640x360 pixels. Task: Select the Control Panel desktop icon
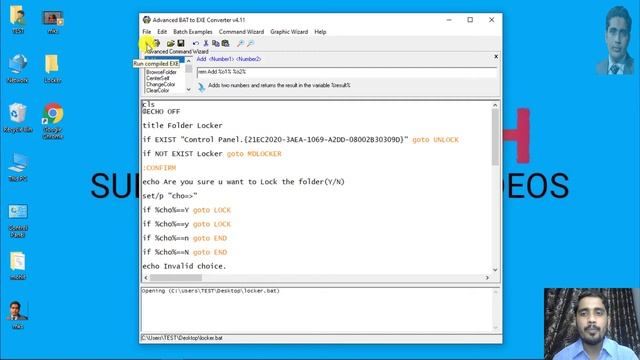coord(18,220)
